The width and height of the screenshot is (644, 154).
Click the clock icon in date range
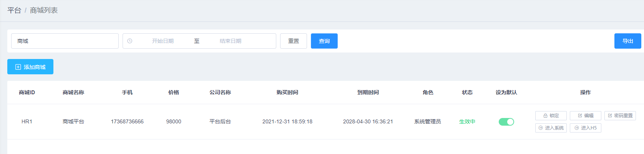point(130,41)
